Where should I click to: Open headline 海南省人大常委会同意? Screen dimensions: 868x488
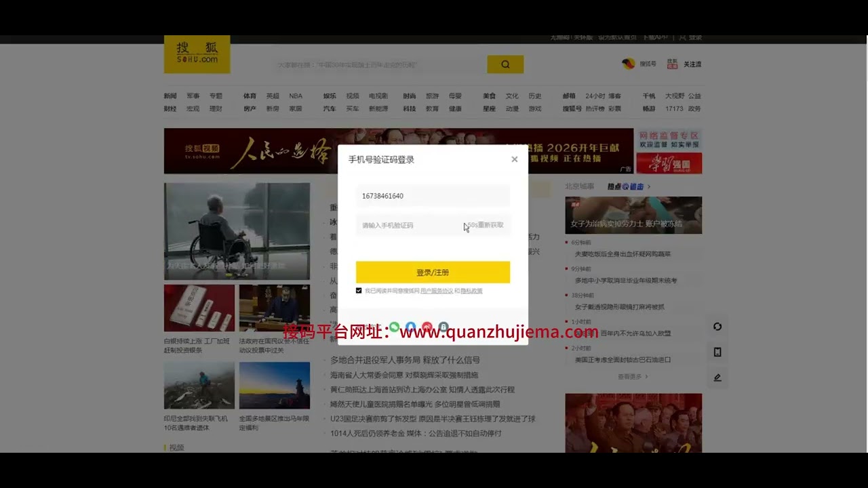[404, 375]
